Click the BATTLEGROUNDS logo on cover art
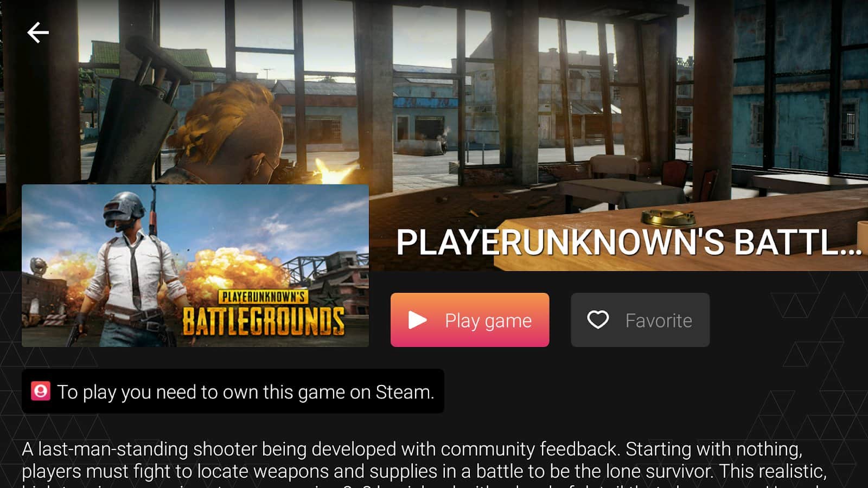The width and height of the screenshot is (868, 488). pos(263,321)
